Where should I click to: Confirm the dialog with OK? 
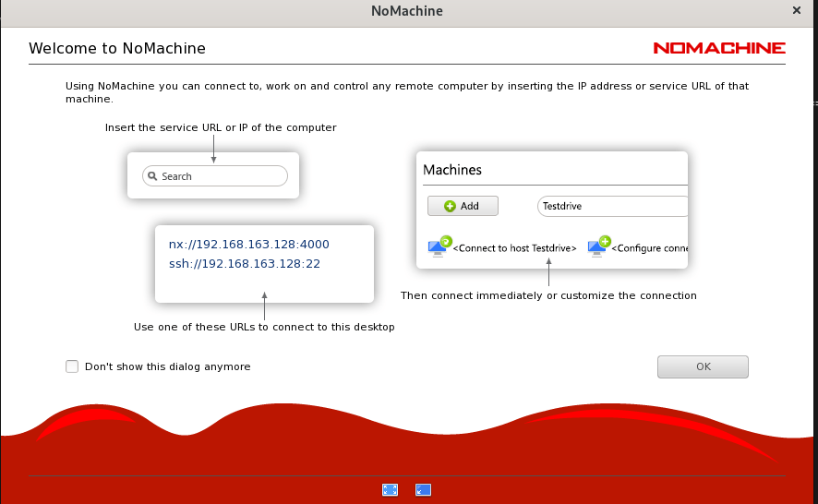[x=703, y=366]
